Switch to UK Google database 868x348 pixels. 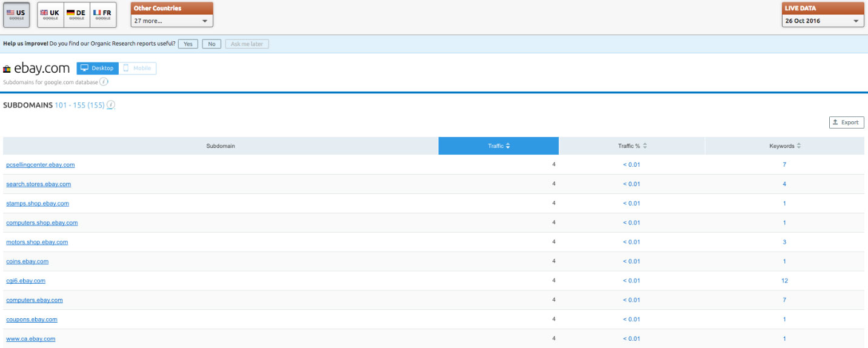[50, 15]
